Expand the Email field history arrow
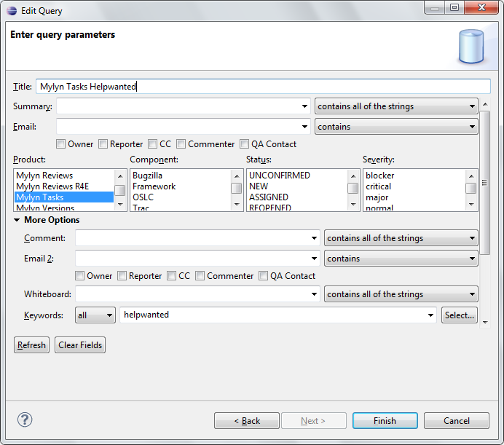 304,127
